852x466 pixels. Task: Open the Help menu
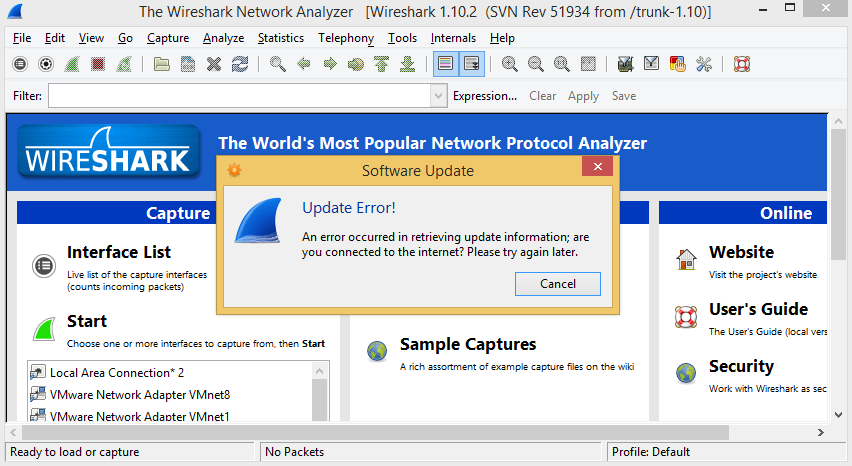click(x=502, y=38)
